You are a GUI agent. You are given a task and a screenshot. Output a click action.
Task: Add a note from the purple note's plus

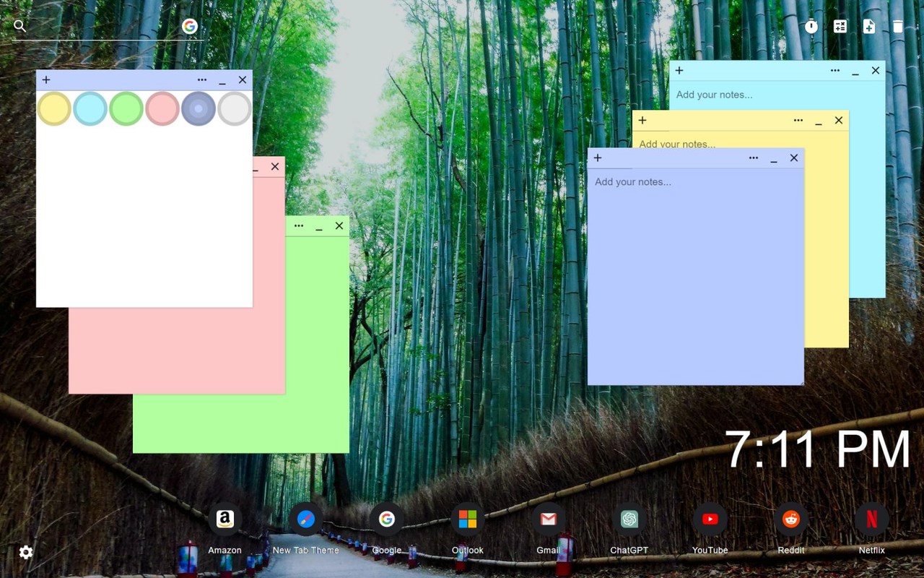click(x=598, y=158)
